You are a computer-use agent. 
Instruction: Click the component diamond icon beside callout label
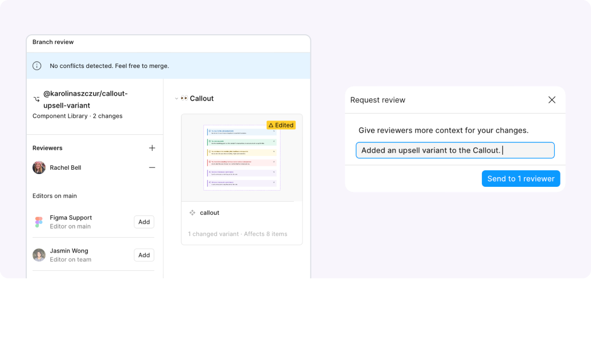coord(193,213)
